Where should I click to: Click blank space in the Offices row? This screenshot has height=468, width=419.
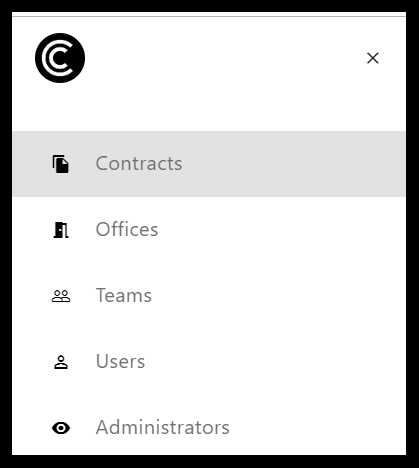click(282, 230)
